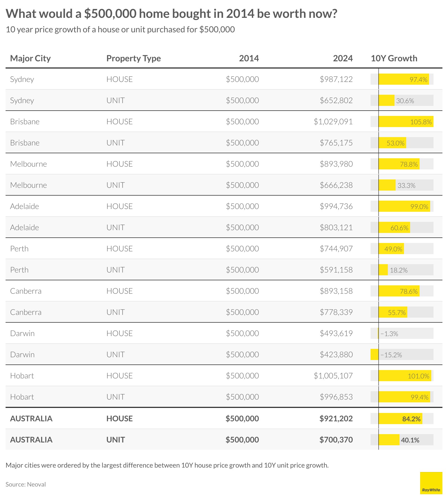Viewport: 448px width, 501px height.
Task: Click the Melbourne unit row city name
Action: coord(28,185)
